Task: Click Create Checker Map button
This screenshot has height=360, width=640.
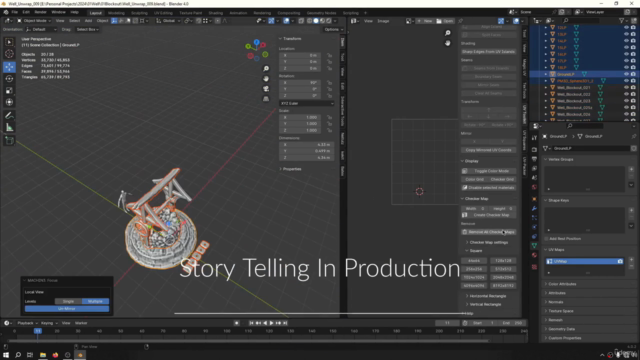Action: coord(489,215)
